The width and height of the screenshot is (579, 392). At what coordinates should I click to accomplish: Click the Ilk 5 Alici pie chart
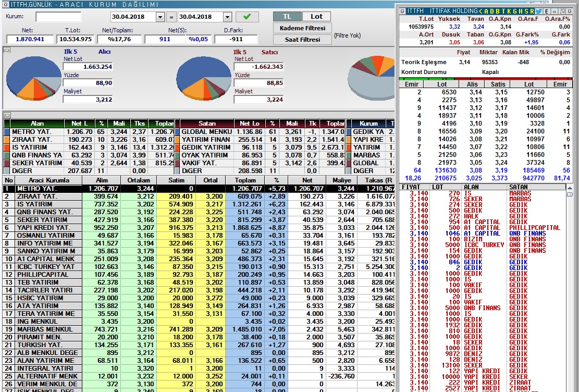33,78
